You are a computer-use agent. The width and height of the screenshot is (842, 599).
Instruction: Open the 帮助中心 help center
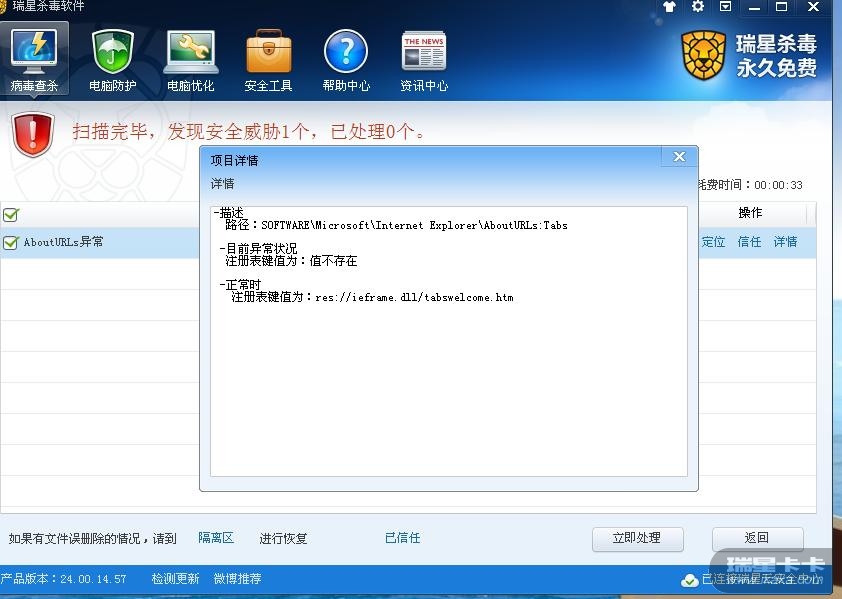tap(346, 61)
